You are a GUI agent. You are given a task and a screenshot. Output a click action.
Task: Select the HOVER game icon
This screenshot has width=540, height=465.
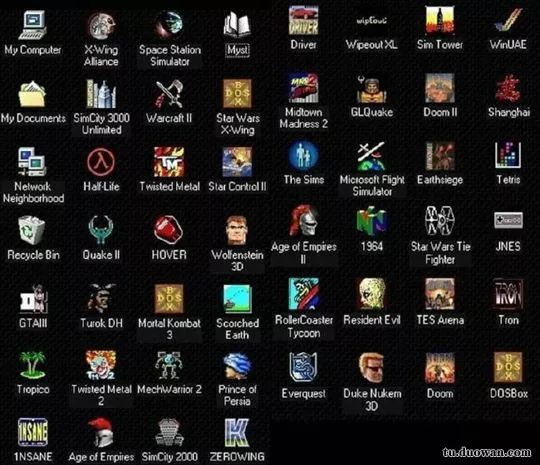coord(168,229)
